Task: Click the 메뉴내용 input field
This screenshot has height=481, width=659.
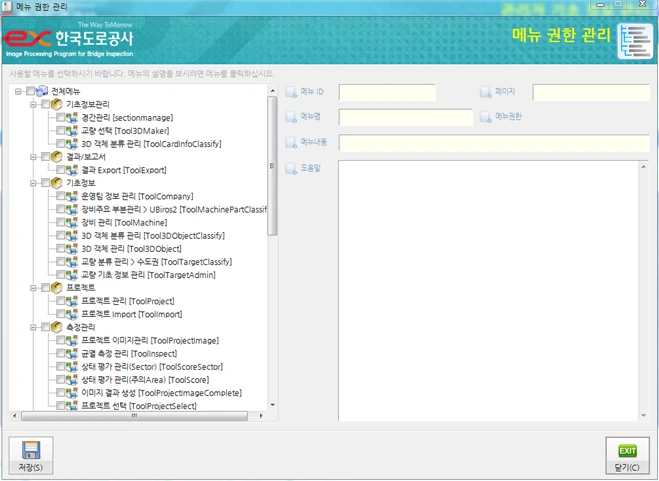Action: pos(494,143)
